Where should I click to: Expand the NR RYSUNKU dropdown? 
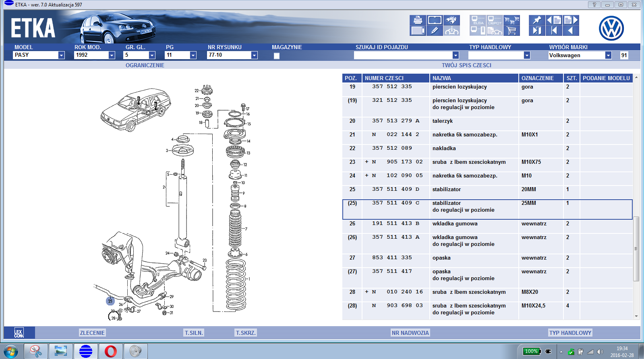[x=254, y=55]
